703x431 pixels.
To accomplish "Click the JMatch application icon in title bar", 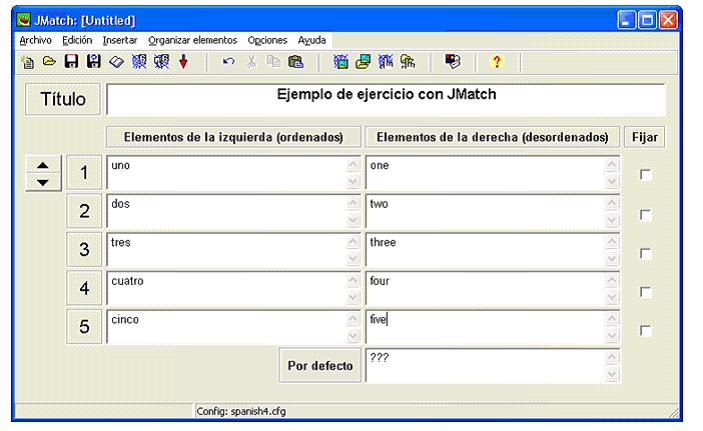I will pos(23,20).
